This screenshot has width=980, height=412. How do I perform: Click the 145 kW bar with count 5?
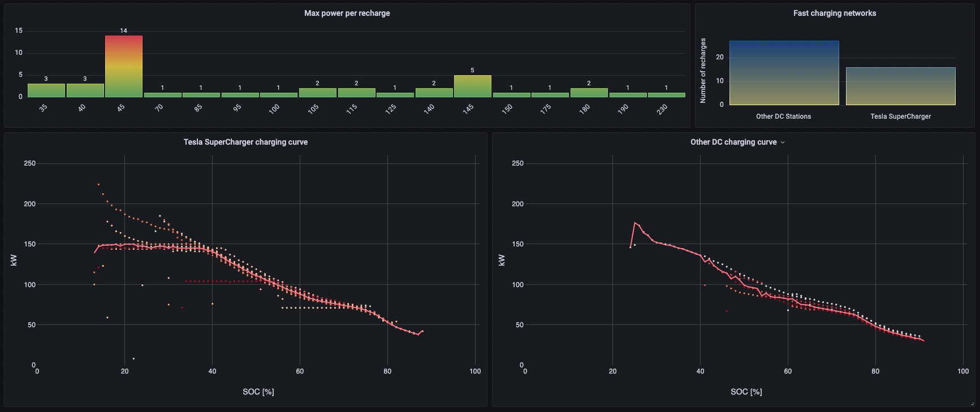click(x=472, y=86)
